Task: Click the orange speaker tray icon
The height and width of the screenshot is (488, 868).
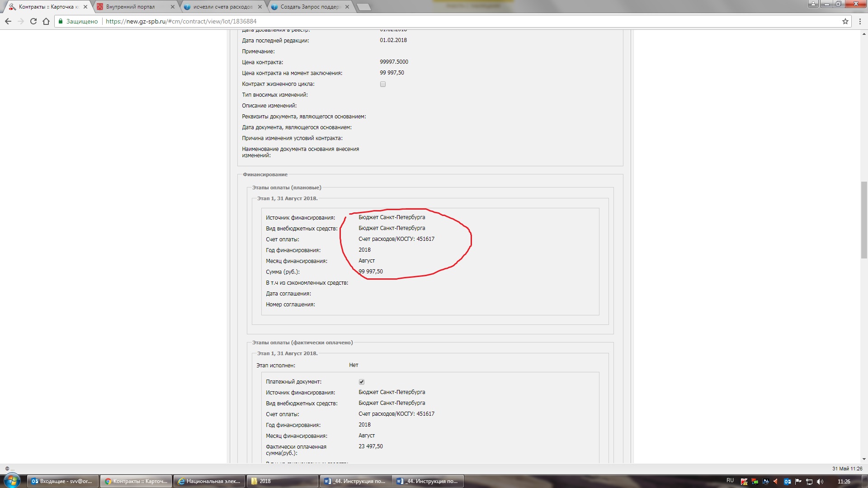Action: click(776, 482)
